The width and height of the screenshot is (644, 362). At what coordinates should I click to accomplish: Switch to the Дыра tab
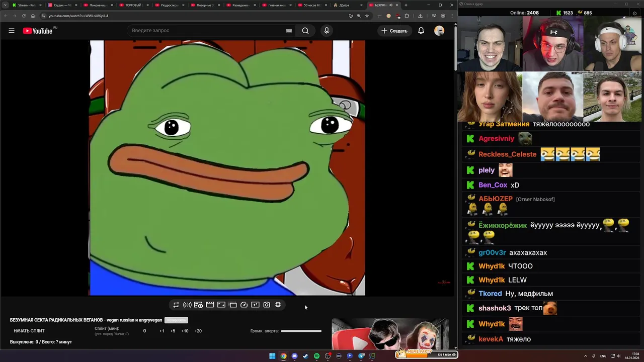347,5
